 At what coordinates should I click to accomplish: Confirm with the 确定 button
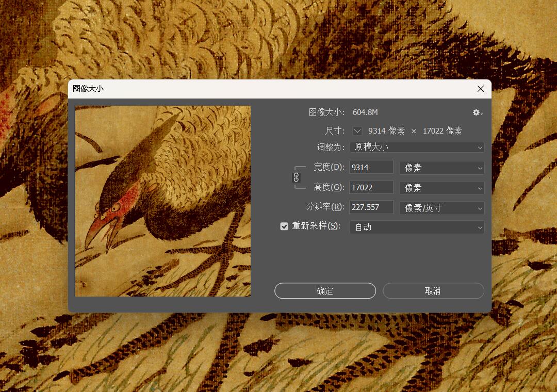(x=325, y=291)
